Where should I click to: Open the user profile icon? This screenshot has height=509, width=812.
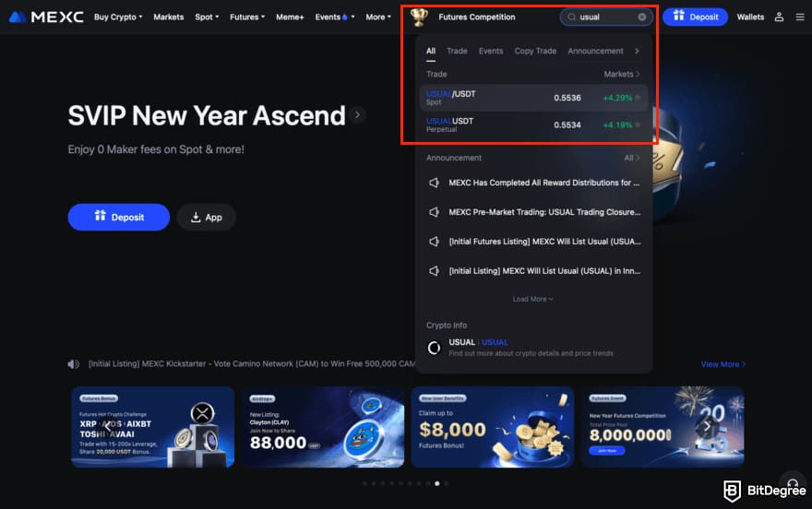pyautogui.click(x=779, y=18)
